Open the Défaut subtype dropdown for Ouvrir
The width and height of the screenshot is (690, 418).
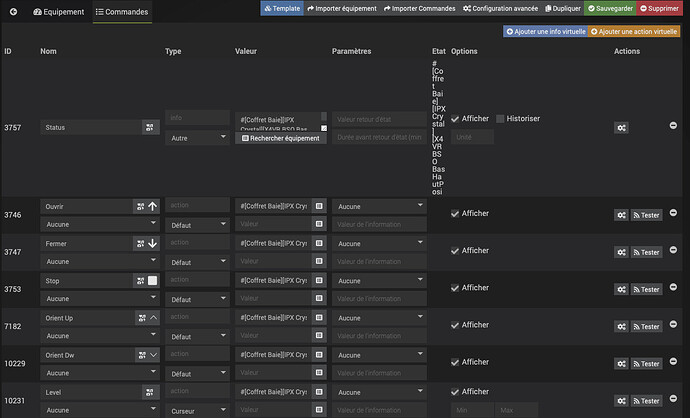tap(197, 225)
